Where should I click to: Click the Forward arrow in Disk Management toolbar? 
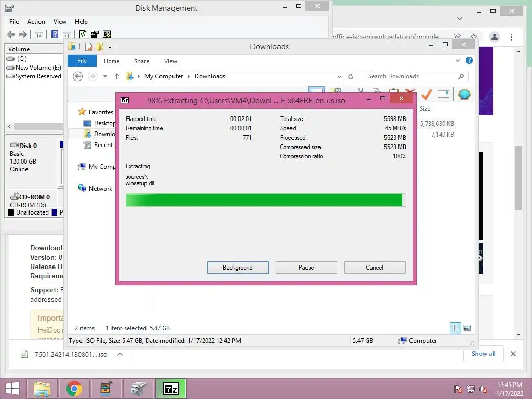(x=23, y=34)
